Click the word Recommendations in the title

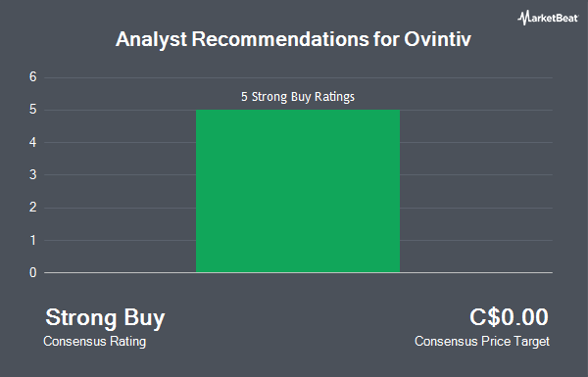(x=280, y=39)
